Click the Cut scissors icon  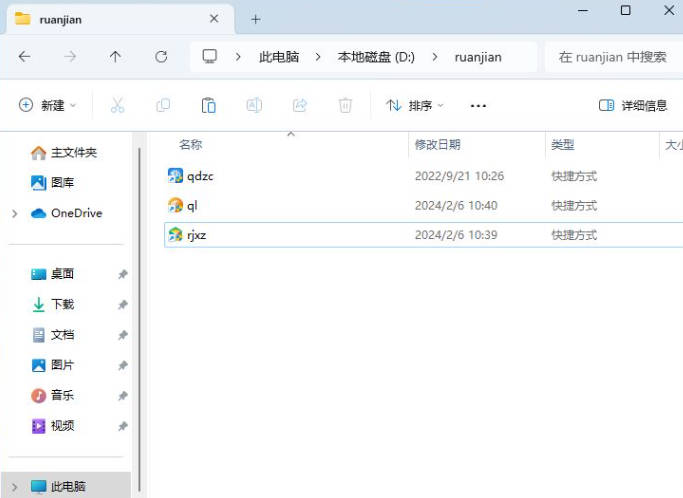118,105
